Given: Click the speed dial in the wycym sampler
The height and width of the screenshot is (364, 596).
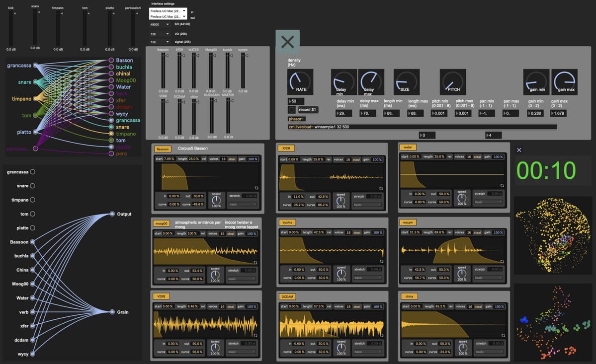Looking at the screenshot, I should tap(462, 273).
